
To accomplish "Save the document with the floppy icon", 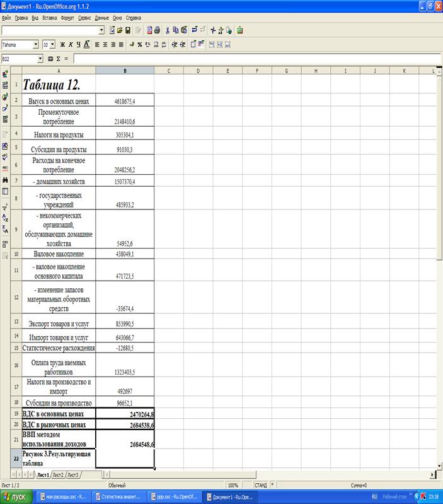I will pos(128,30).
